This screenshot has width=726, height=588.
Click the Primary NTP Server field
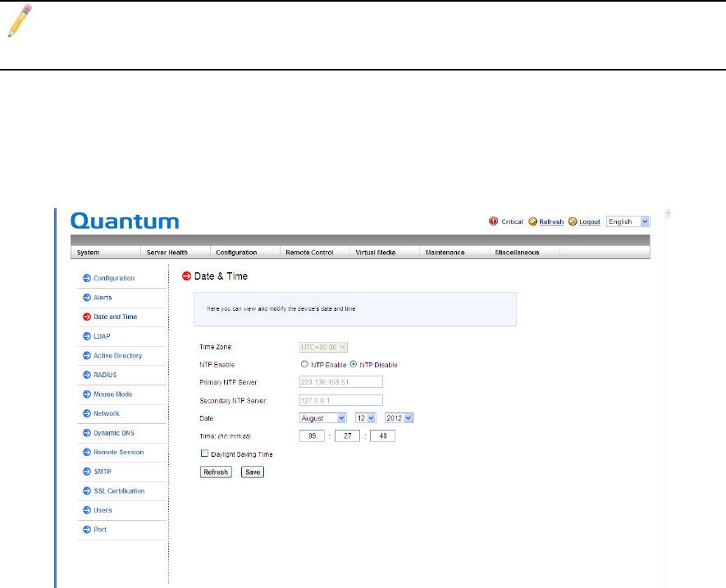pyautogui.click(x=341, y=382)
